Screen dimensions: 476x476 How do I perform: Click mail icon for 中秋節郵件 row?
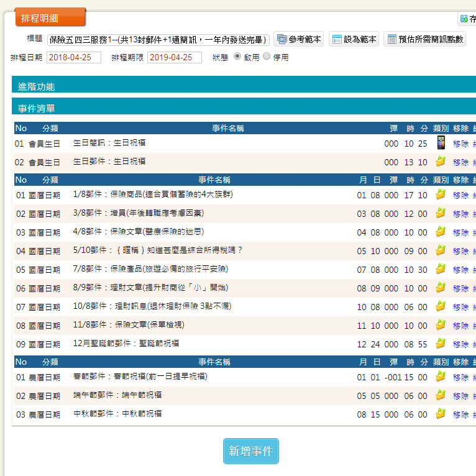441,414
